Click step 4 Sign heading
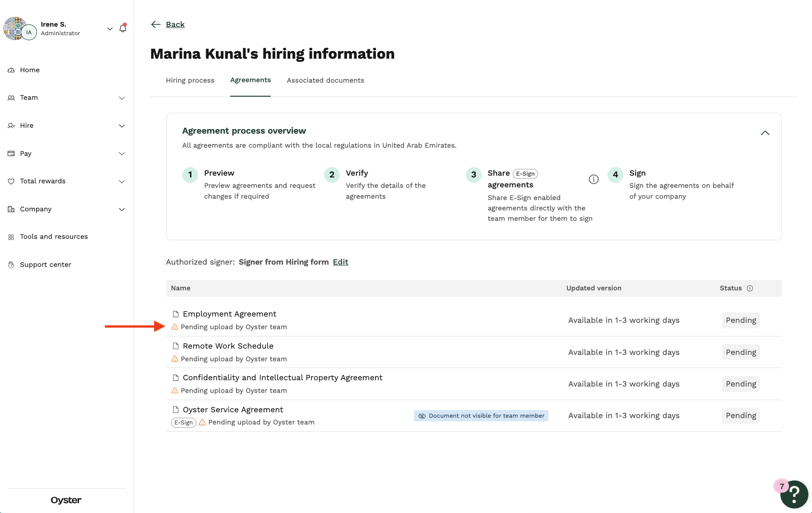Screen dimensions: 812x513 coord(637,173)
